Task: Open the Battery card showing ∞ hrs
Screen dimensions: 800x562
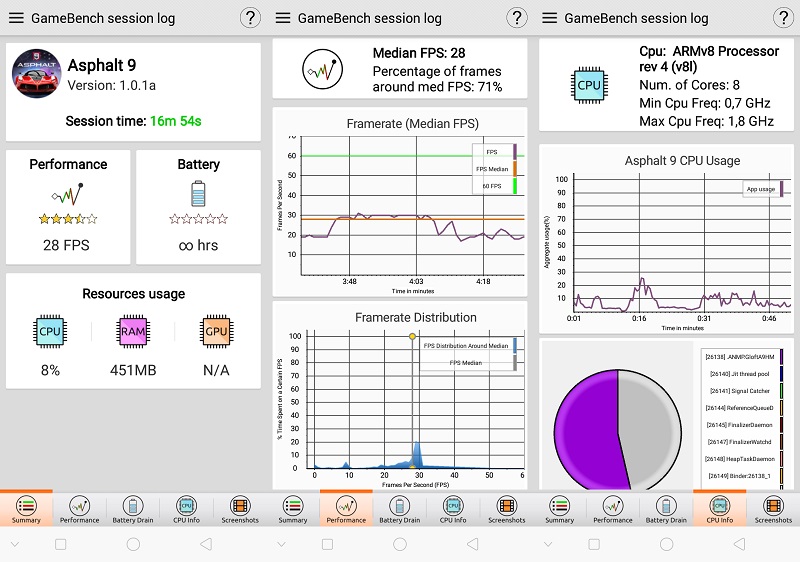Action: click(198, 207)
